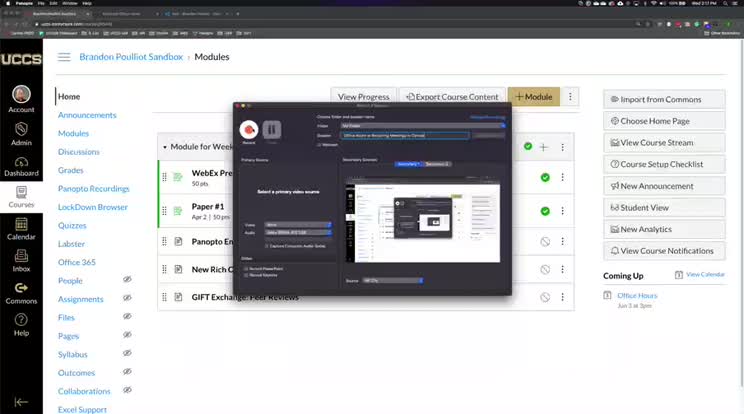
Task: Click the View Progress button
Action: tap(363, 97)
